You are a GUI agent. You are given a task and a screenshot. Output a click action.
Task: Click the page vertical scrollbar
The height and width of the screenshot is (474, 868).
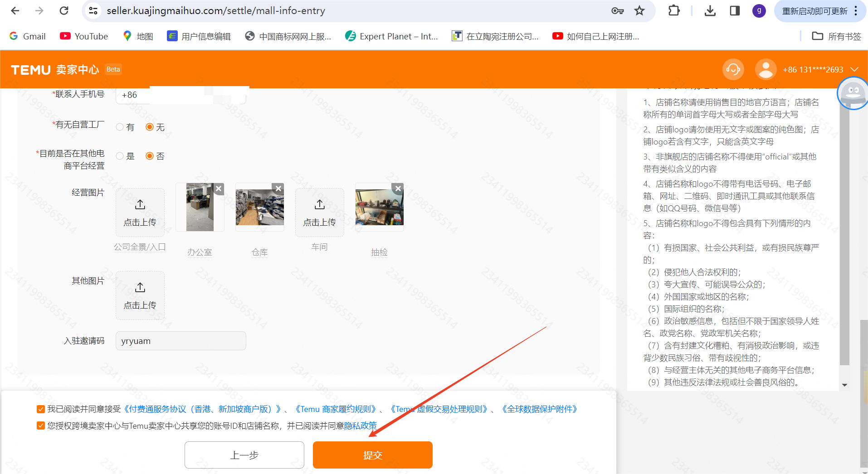[x=864, y=394]
